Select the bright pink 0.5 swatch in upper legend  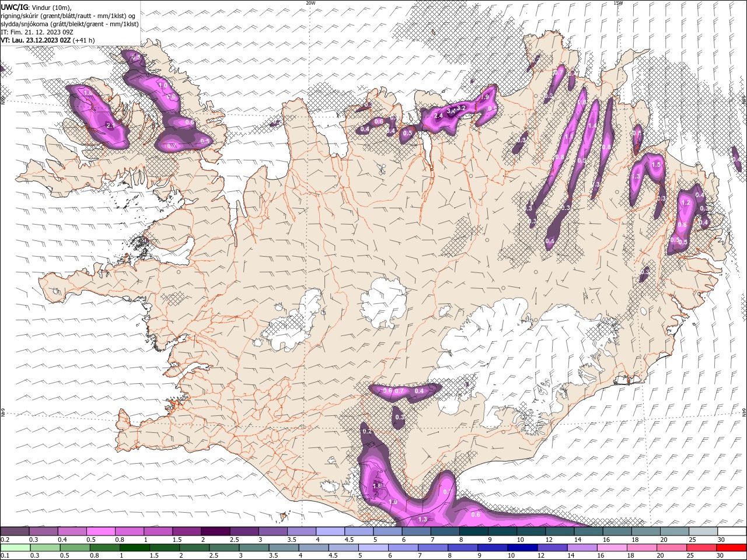pyautogui.click(x=101, y=531)
